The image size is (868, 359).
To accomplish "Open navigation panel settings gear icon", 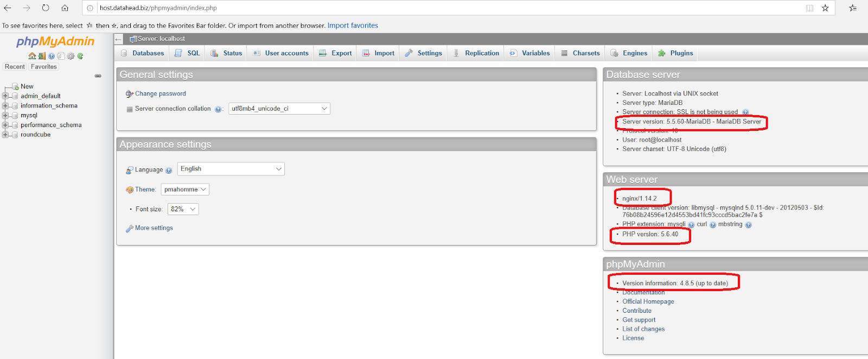I will (x=71, y=56).
